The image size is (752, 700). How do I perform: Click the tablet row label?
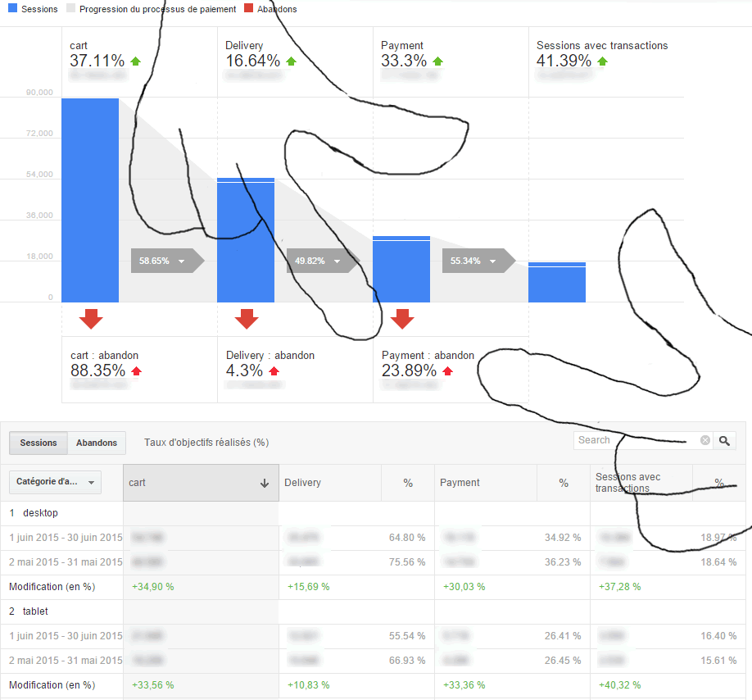coord(35,611)
